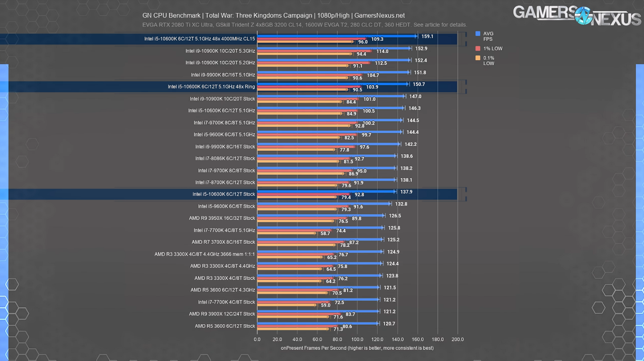
Task: Click the test bench subtitle line
Action: (x=304, y=25)
